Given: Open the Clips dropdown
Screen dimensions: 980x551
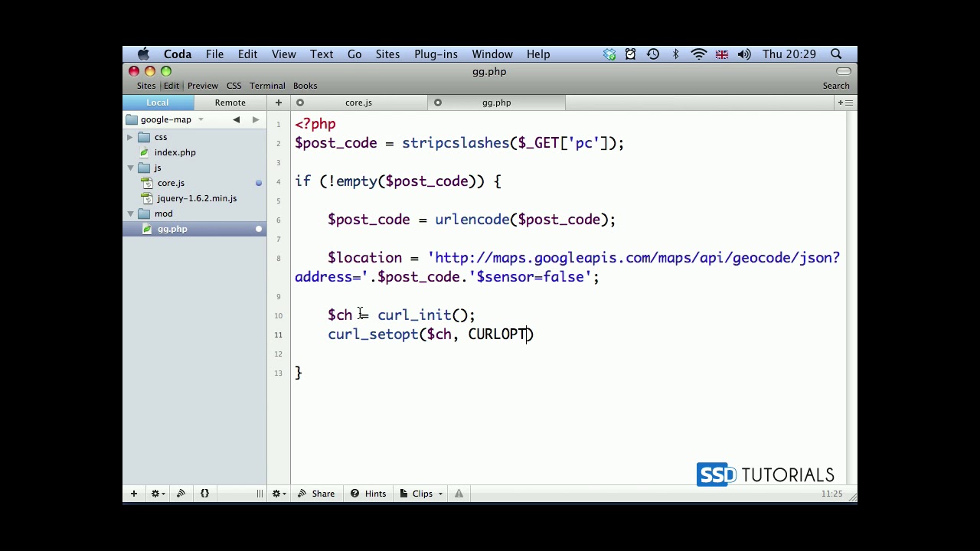Looking at the screenshot, I should (x=421, y=494).
